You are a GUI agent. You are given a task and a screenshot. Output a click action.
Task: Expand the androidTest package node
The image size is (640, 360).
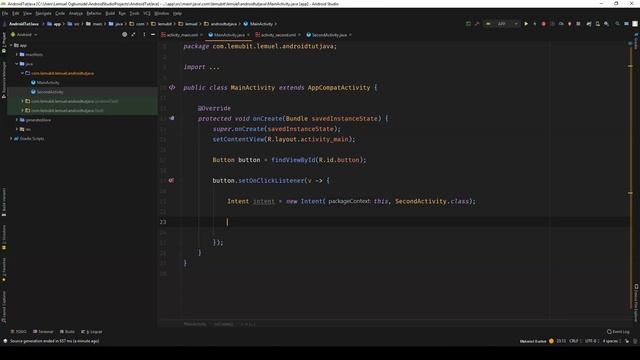(22, 101)
